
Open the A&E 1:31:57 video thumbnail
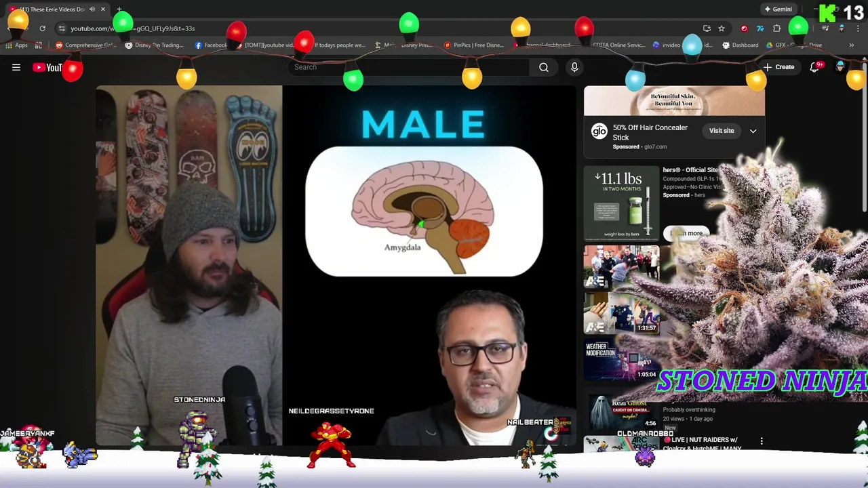click(621, 314)
